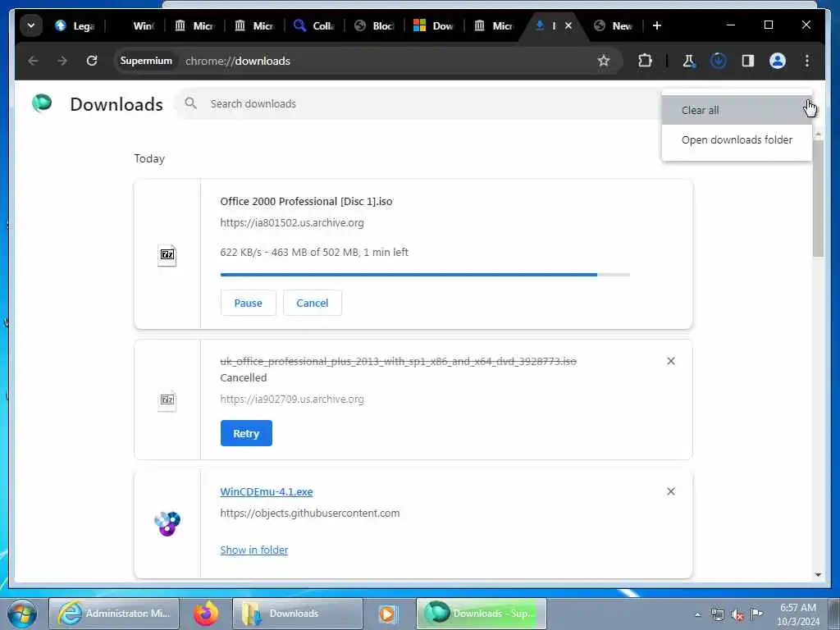This screenshot has height=630, width=840.
Task: Go back with the back arrow
Action: click(33, 61)
